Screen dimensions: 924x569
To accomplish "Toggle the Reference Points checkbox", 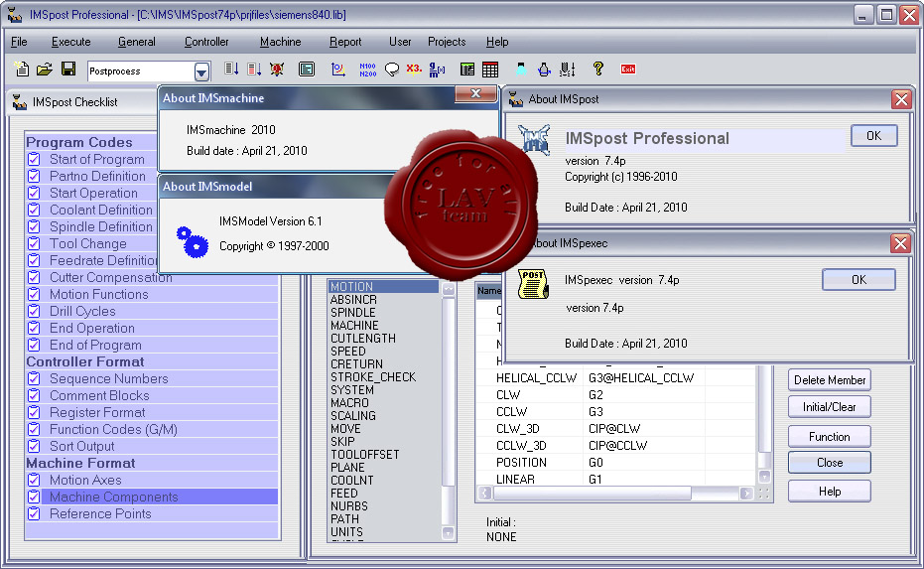I will pos(34,513).
